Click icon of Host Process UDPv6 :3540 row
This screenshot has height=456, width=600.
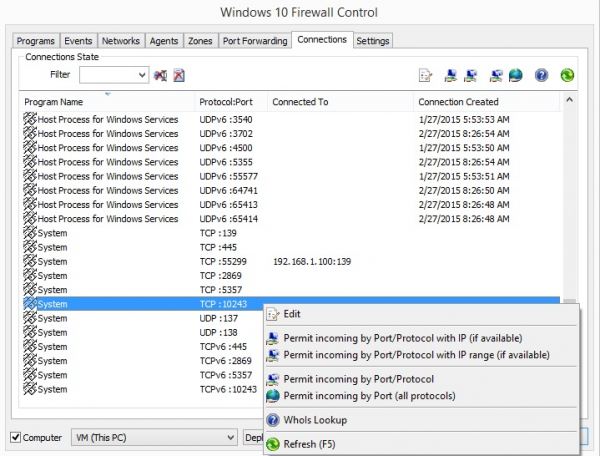pos(30,119)
